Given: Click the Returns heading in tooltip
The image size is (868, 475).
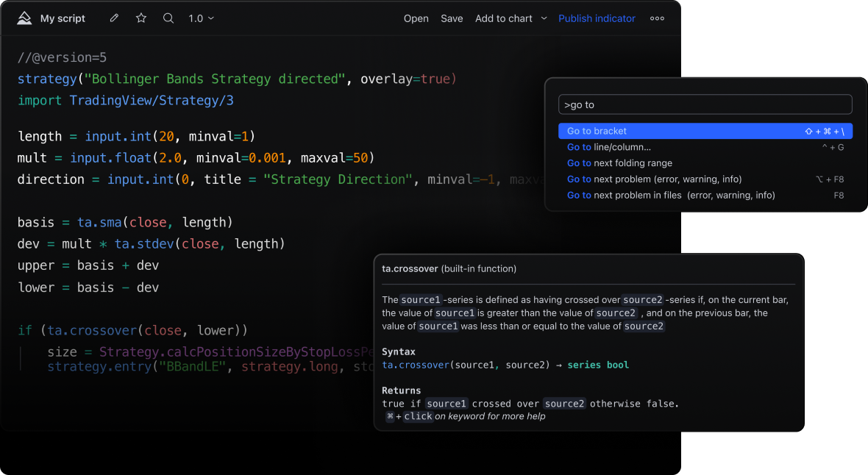Looking at the screenshot, I should (x=402, y=390).
